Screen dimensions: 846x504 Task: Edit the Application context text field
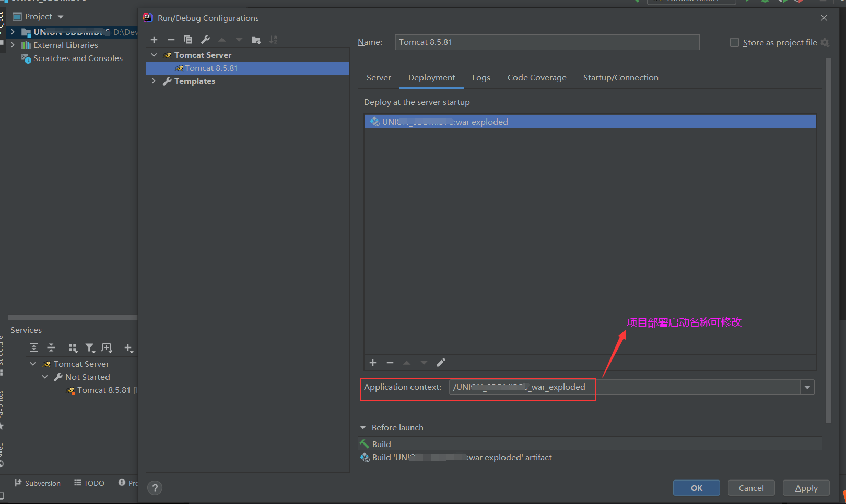[625, 387]
